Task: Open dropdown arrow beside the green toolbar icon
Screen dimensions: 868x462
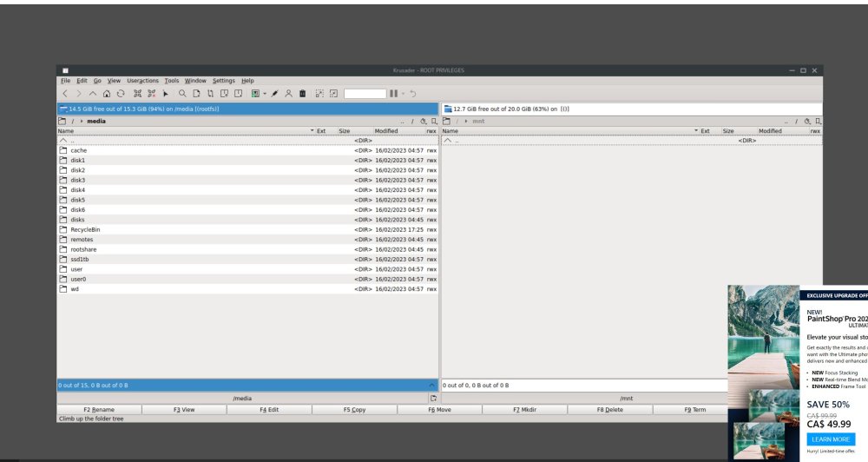Action: pyautogui.click(x=265, y=94)
